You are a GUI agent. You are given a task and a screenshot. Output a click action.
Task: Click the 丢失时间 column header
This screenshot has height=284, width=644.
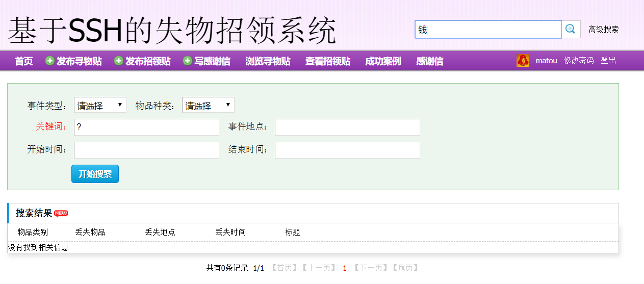point(230,233)
